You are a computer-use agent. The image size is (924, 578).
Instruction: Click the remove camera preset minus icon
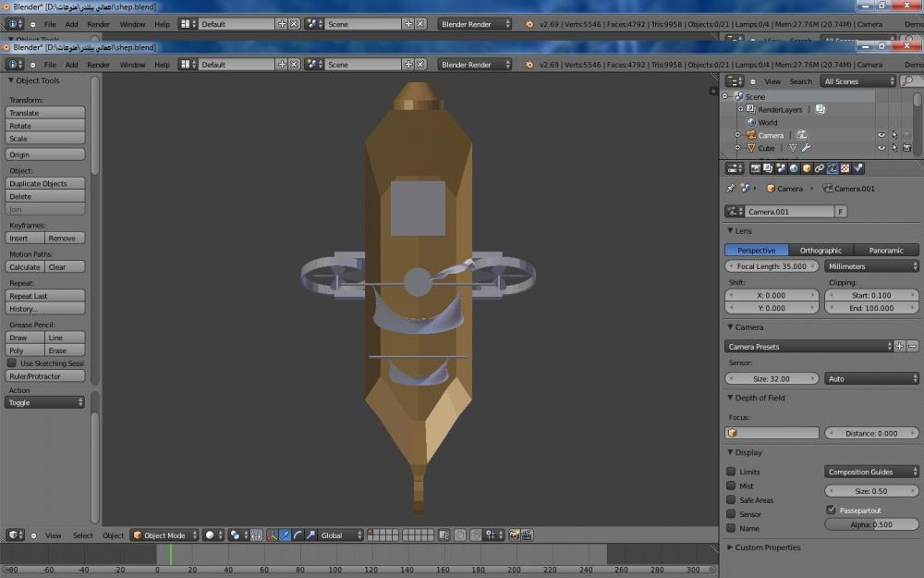[912, 346]
